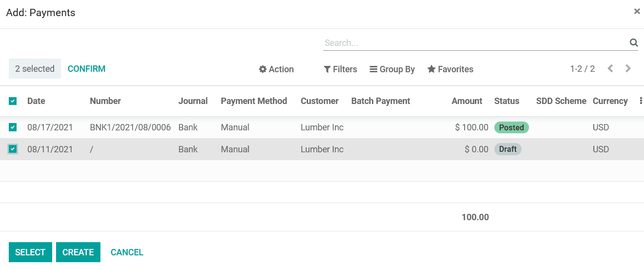Sort list by Date column header

[36, 101]
